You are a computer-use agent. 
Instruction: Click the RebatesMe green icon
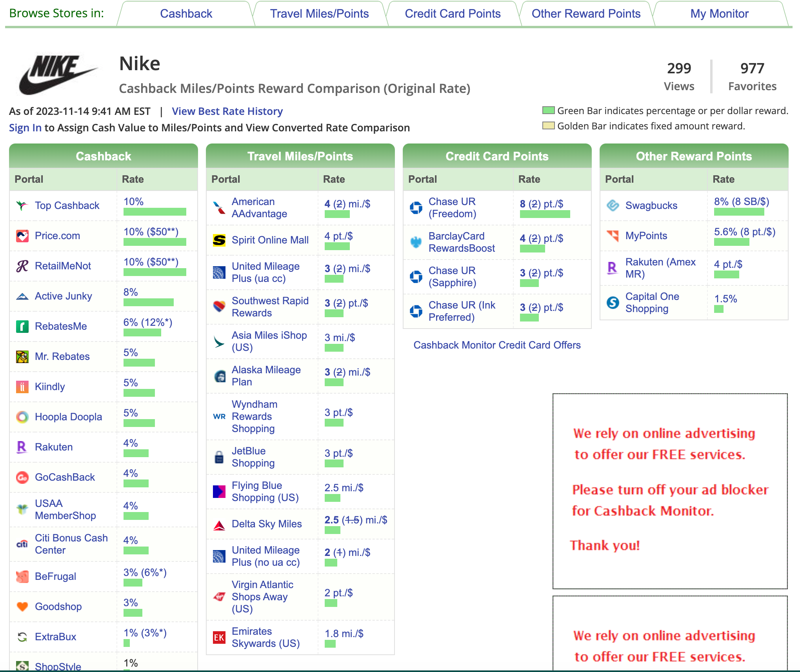click(22, 326)
